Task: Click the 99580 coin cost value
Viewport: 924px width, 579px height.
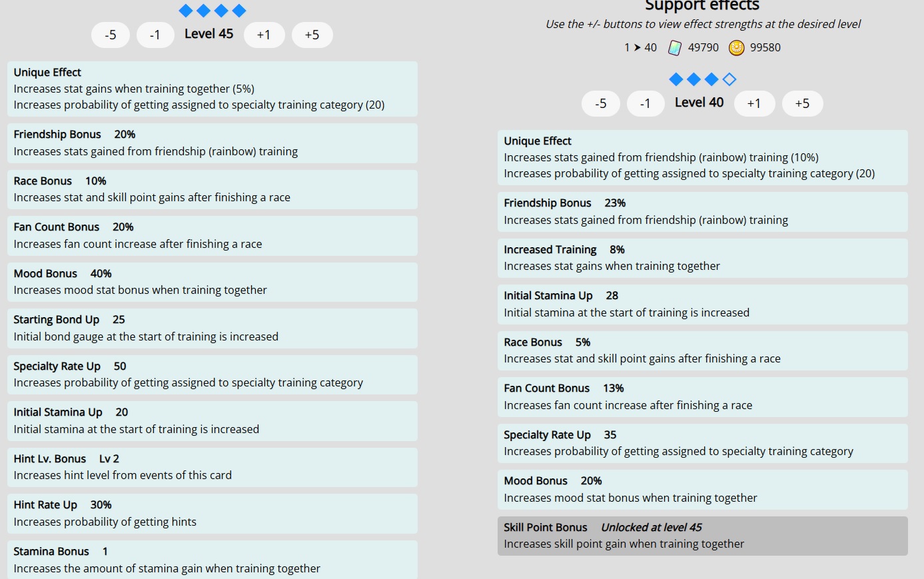Action: [765, 47]
